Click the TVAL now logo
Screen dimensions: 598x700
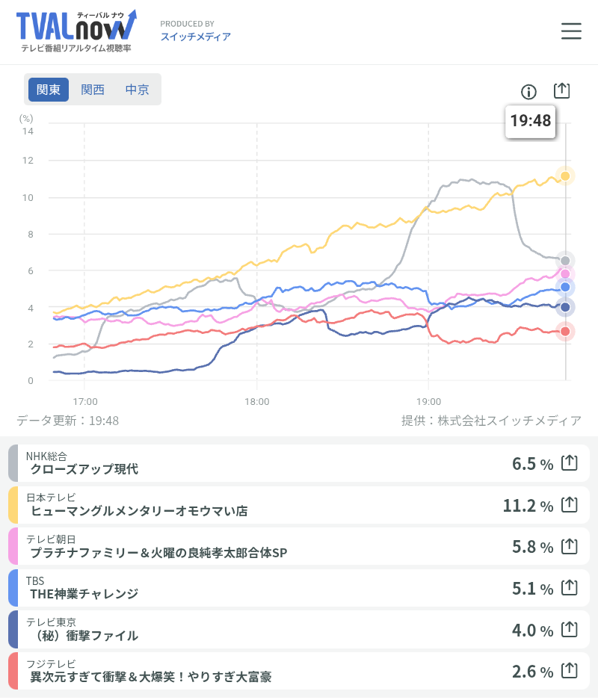[75, 31]
